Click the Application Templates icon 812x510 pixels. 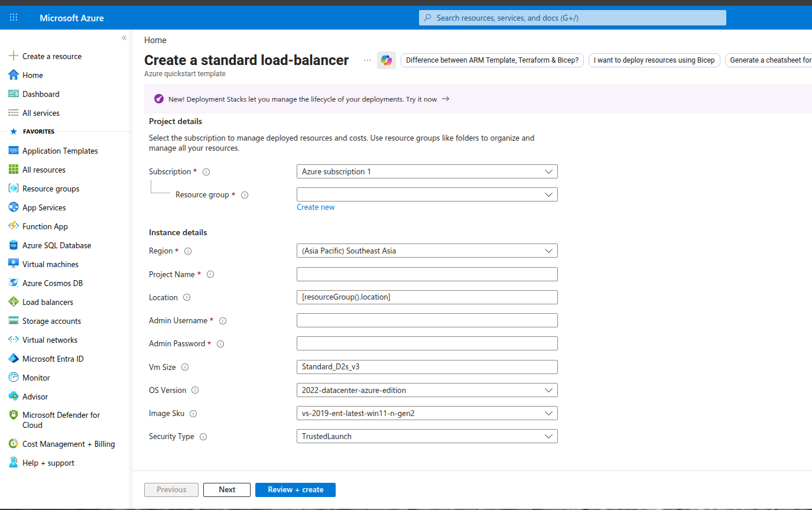click(13, 151)
